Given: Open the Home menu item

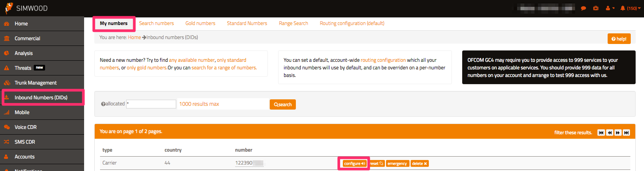Looking at the screenshot, I should pyautogui.click(x=42, y=24).
